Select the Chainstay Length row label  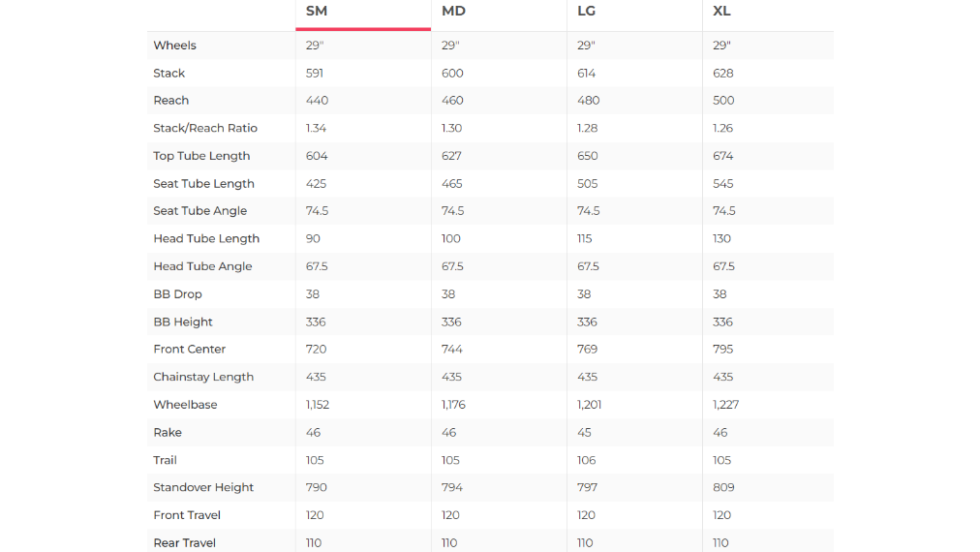pos(203,378)
